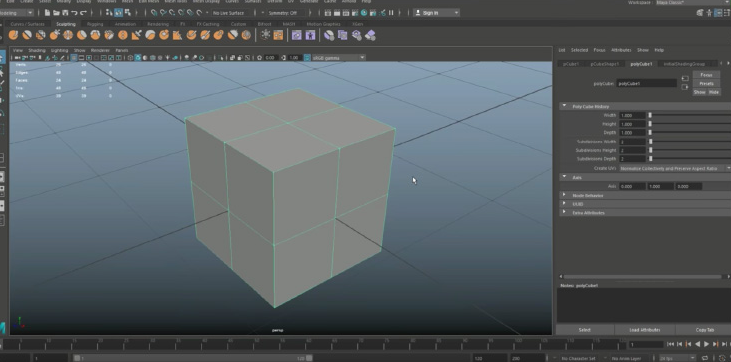Toggle the viewport grid display
The image size is (731, 362).
click(74, 57)
